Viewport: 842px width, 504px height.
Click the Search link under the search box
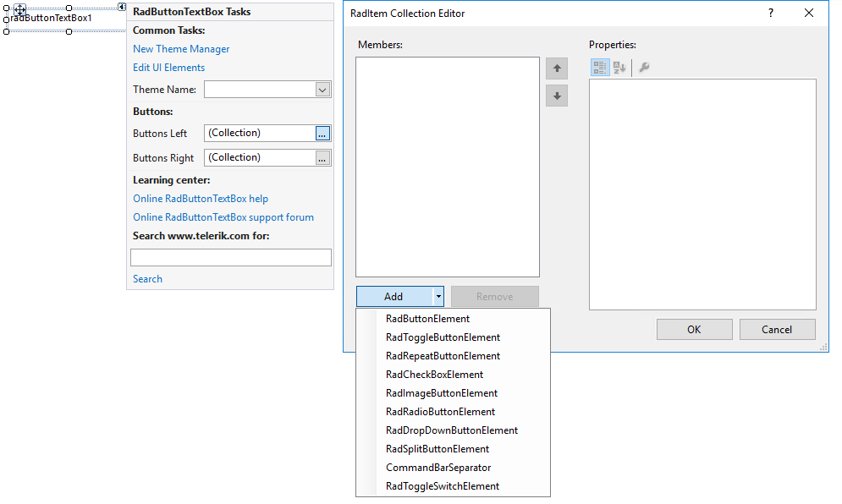click(x=146, y=278)
